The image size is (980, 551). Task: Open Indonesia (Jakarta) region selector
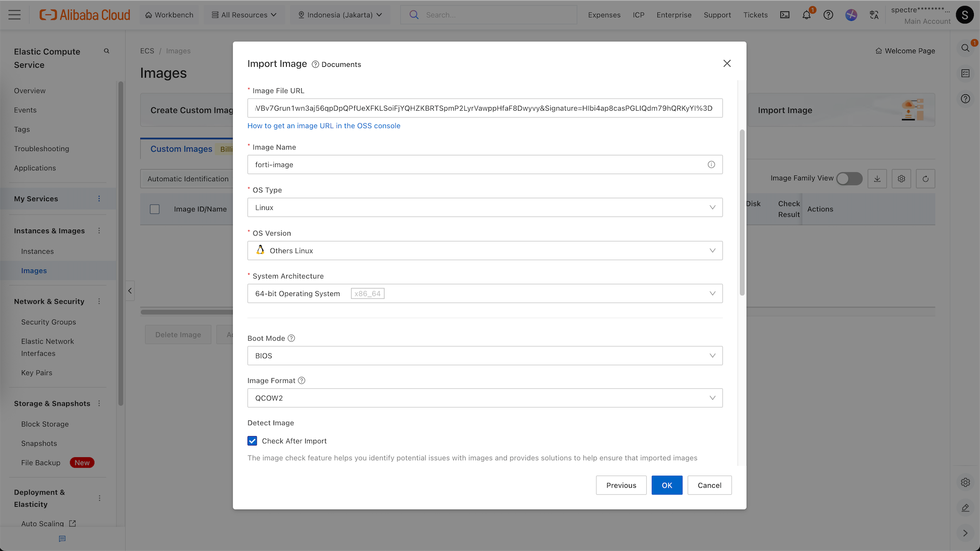340,15
